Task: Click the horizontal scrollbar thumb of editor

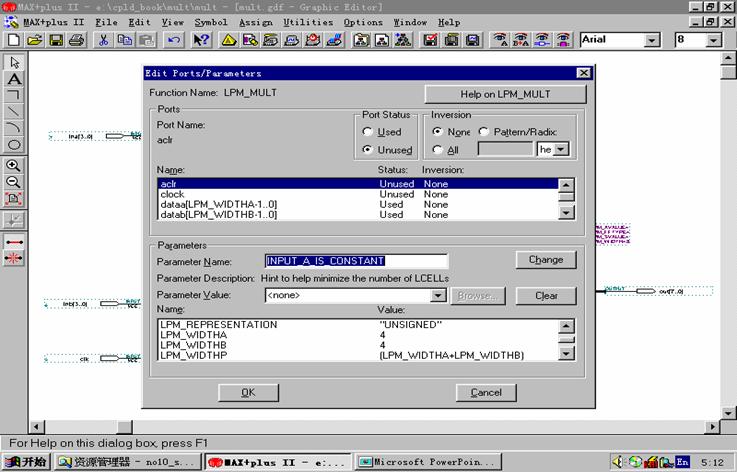Action: (125, 427)
